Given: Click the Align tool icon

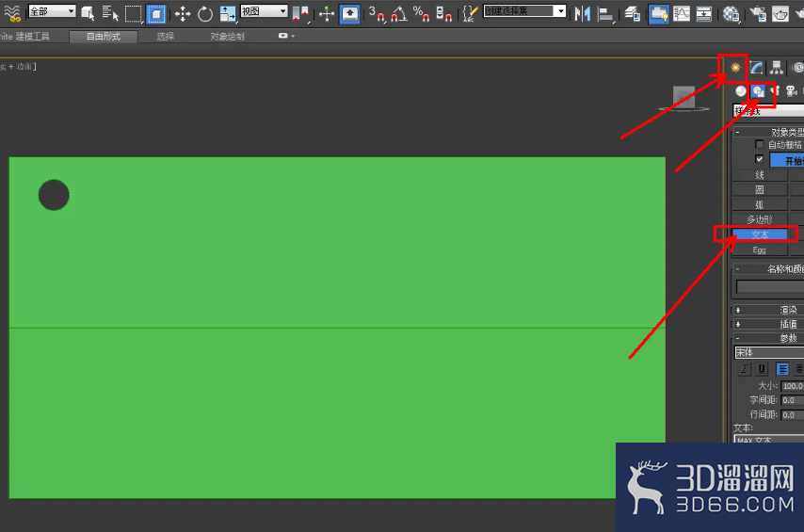Looking at the screenshot, I should (x=605, y=14).
